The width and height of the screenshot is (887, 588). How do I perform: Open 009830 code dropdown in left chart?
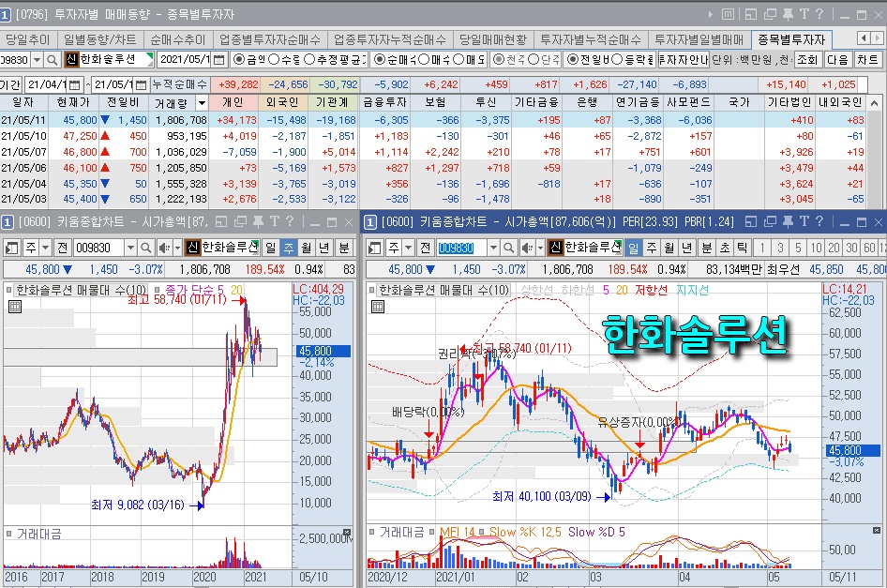[130, 248]
